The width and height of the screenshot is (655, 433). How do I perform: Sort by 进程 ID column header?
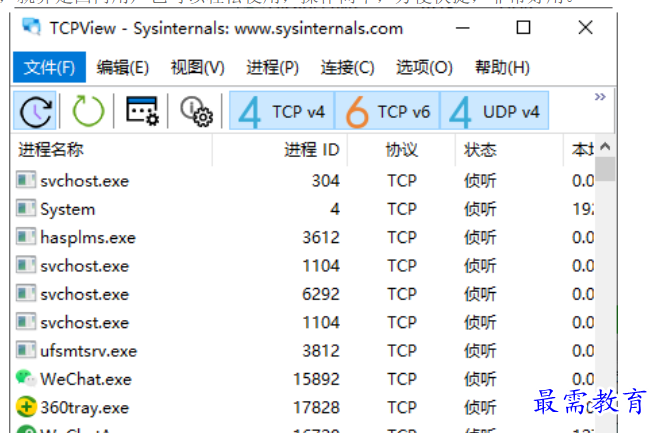pos(280,149)
